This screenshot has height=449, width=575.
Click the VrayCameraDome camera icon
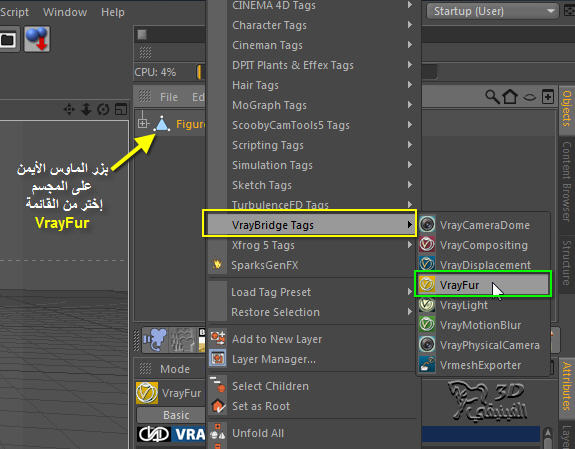click(x=427, y=224)
